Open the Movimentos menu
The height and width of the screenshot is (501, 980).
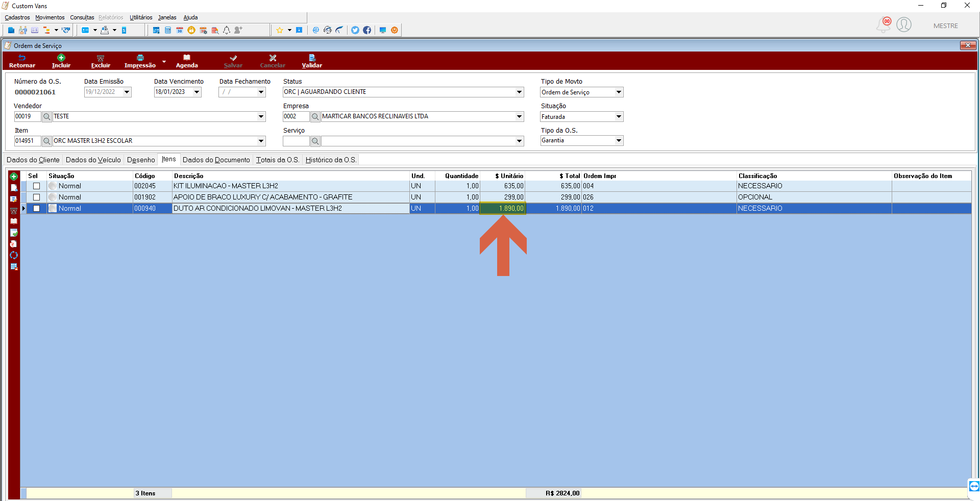pyautogui.click(x=50, y=17)
